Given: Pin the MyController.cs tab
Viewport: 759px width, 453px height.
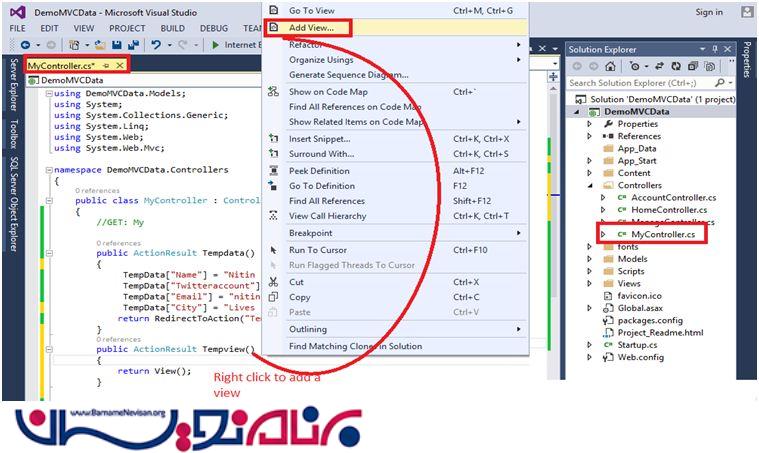Looking at the screenshot, I should pyautogui.click(x=106, y=65).
